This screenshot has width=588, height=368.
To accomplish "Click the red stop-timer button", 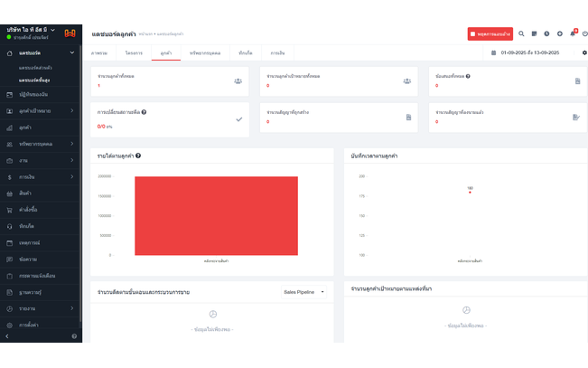I will [490, 33].
